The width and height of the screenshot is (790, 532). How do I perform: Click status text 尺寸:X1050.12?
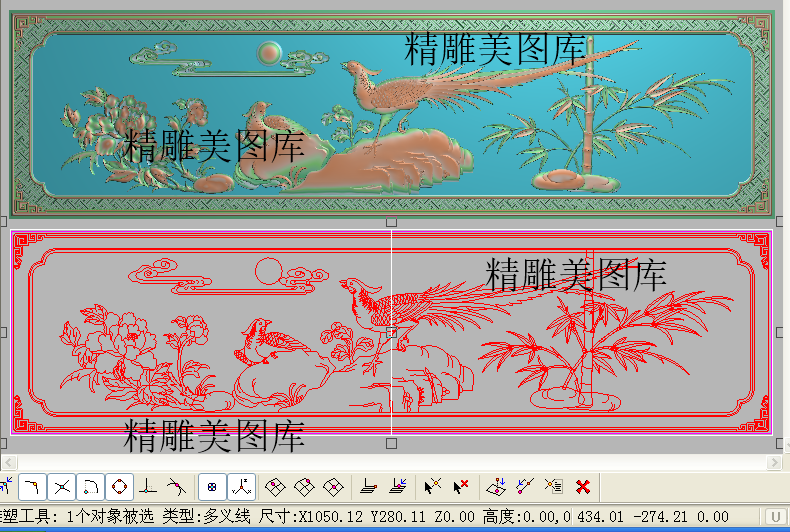pyautogui.click(x=310, y=516)
